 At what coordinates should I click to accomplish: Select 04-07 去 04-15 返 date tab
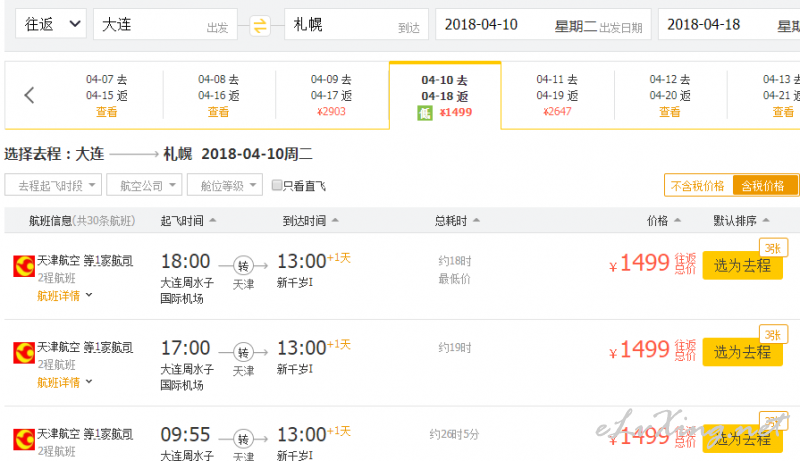tap(107, 95)
